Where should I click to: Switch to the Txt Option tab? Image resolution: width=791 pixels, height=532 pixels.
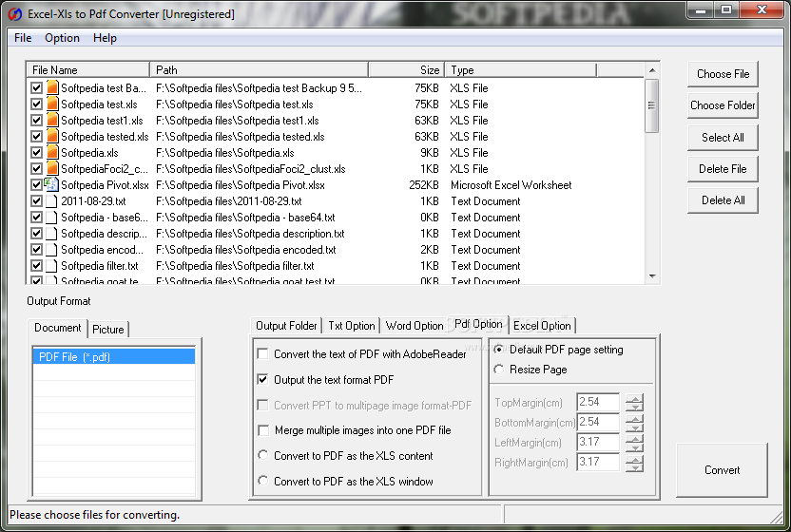(x=352, y=326)
